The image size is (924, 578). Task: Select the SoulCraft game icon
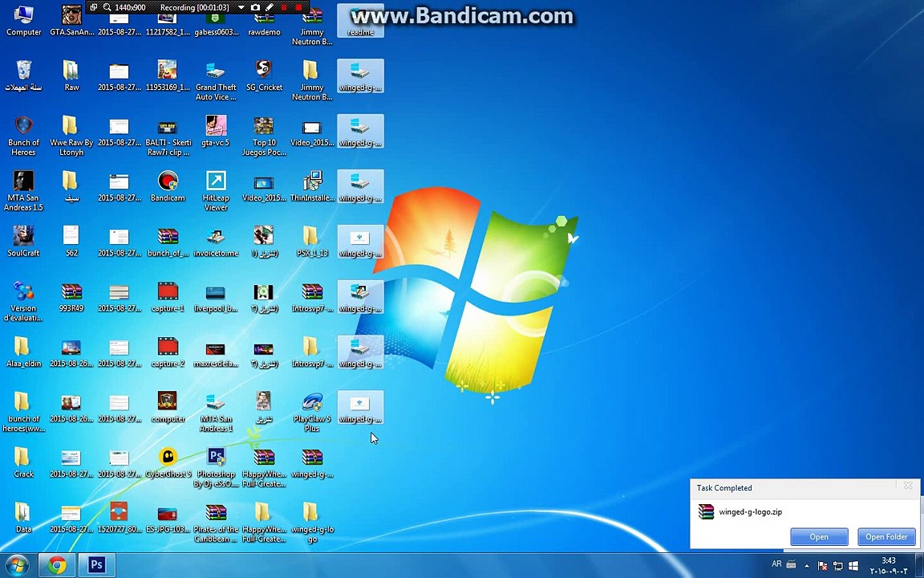pos(23,242)
